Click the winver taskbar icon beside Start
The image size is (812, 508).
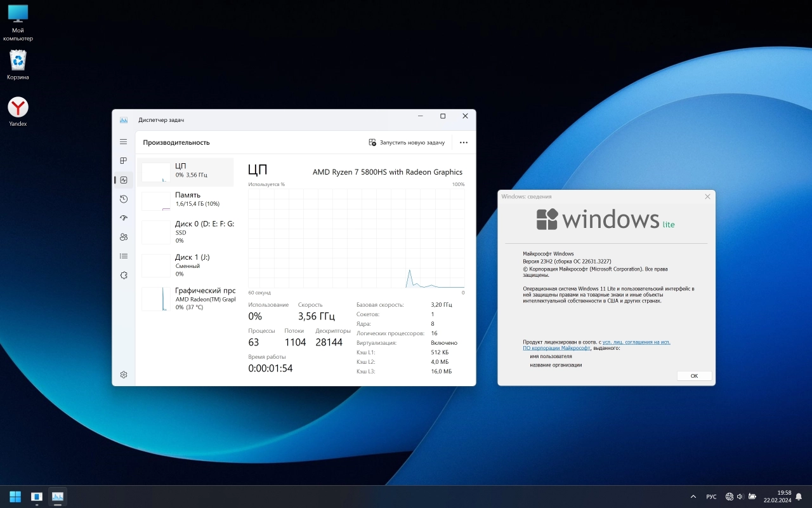point(37,497)
